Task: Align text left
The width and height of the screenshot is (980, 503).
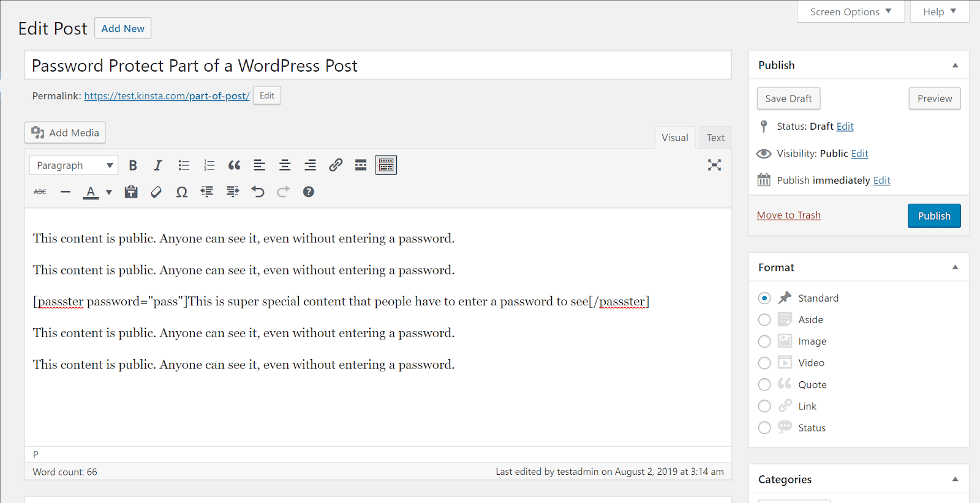Action: (260, 165)
